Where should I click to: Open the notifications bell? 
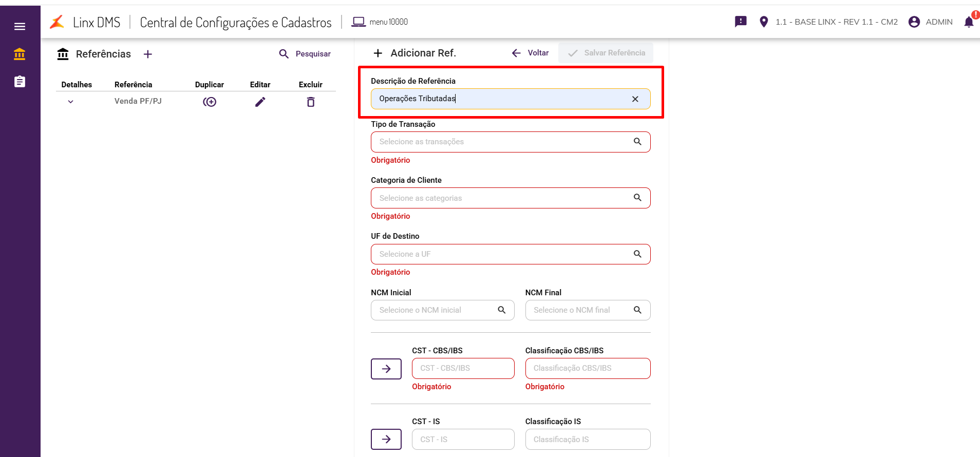[x=969, y=22]
